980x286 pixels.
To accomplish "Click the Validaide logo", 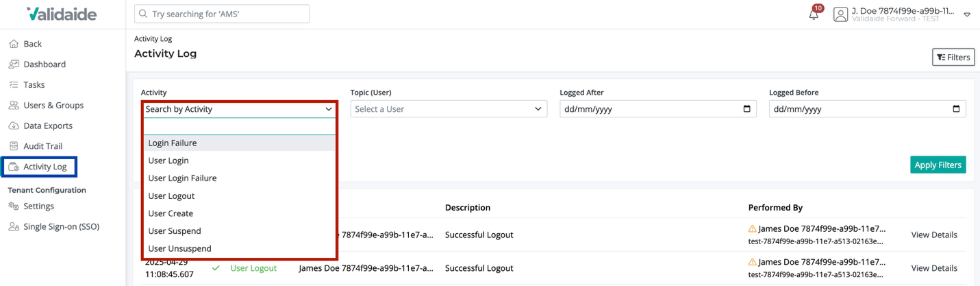I will pyautogui.click(x=62, y=14).
